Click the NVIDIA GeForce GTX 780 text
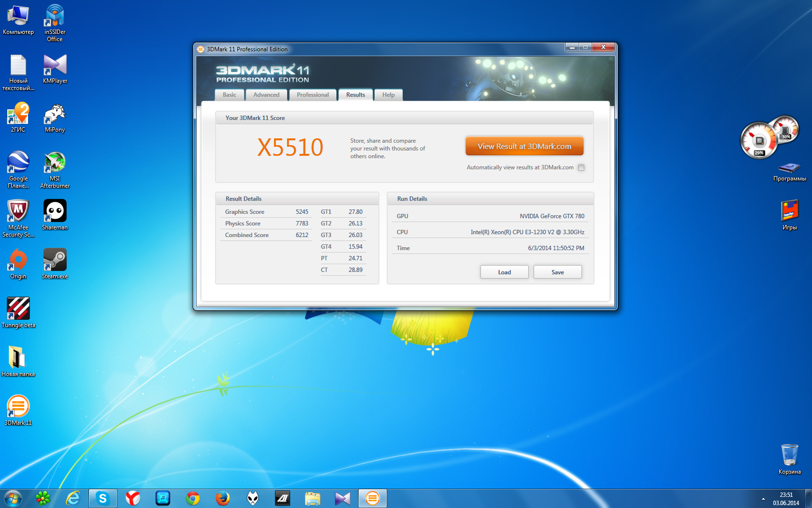This screenshot has height=508, width=812. [552, 216]
